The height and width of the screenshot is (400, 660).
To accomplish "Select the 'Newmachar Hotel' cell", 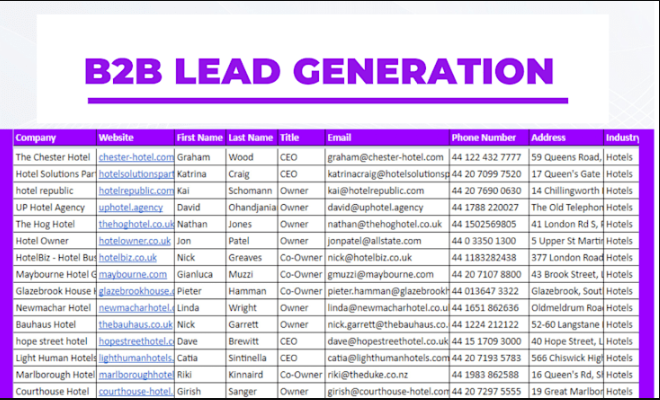I will coord(55,308).
